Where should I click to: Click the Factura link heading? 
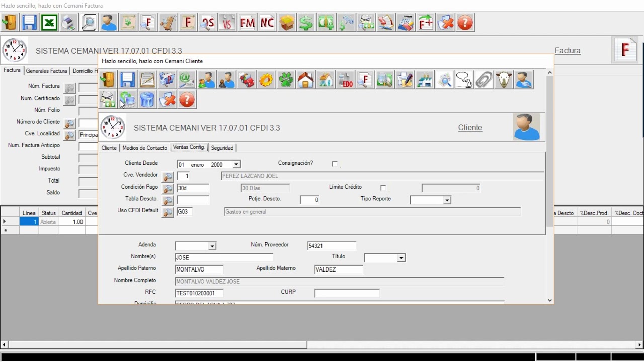pos(568,51)
